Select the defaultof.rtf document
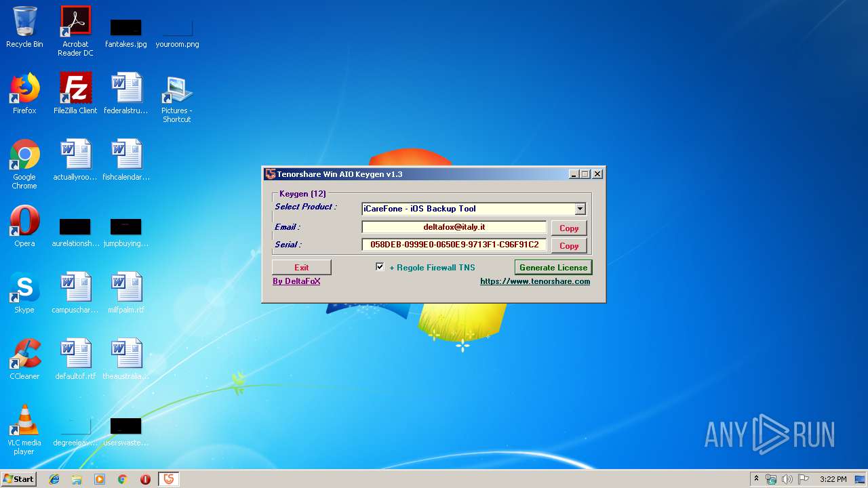The width and height of the screenshot is (868, 488). pyautogui.click(x=75, y=359)
